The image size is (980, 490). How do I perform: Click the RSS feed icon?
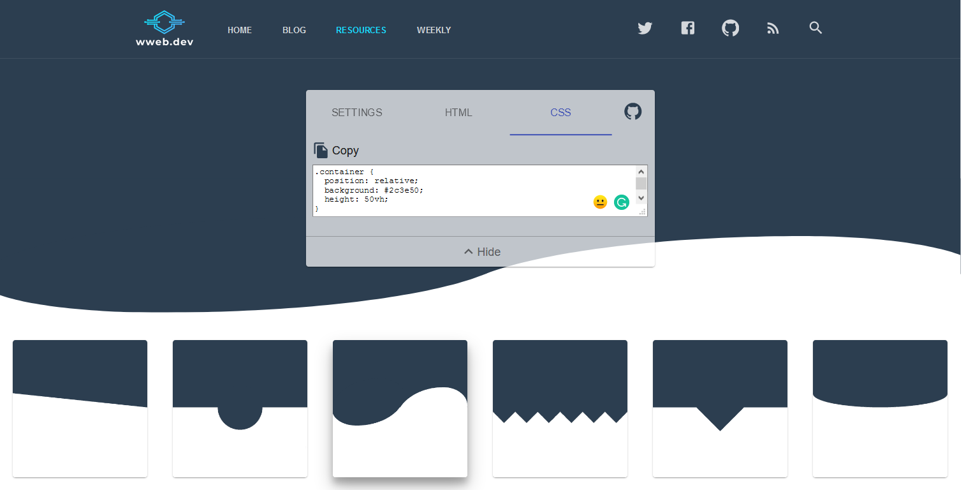click(x=773, y=28)
